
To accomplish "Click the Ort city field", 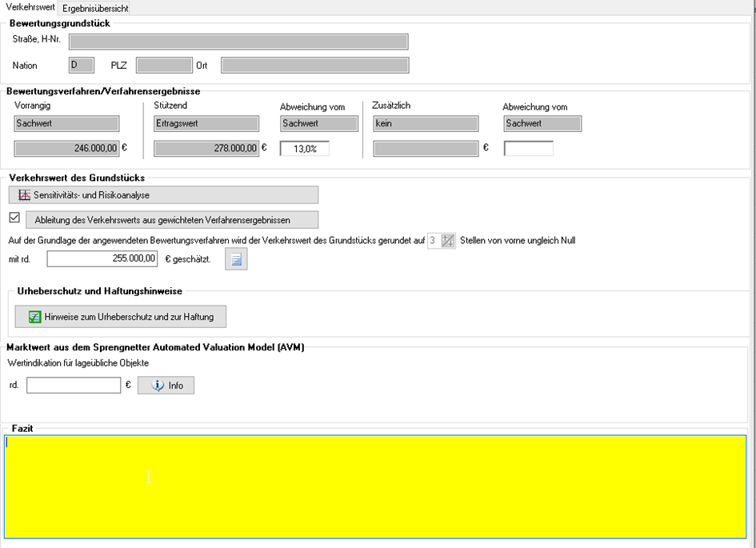I will click(314, 66).
